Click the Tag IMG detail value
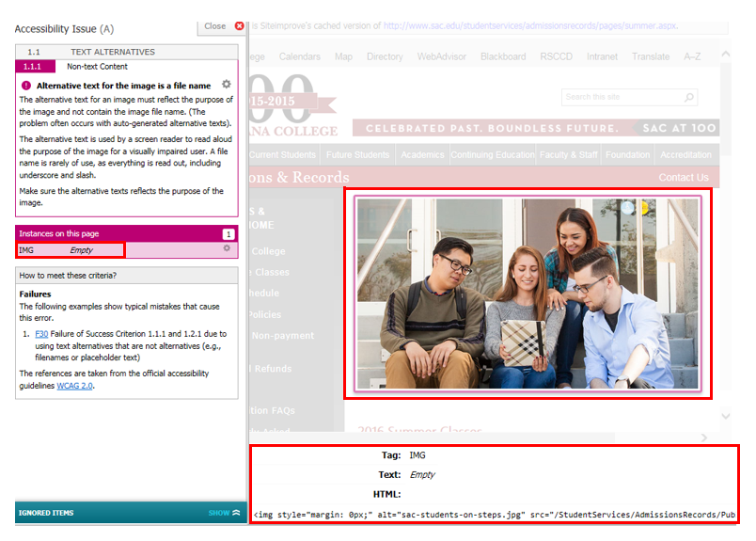Screen dimensions: 756x541 pos(417,455)
